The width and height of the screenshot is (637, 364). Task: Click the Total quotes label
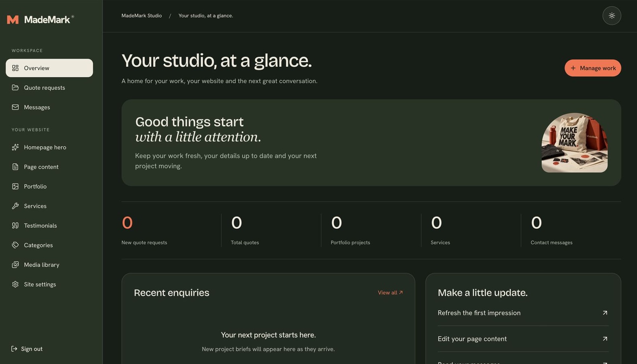[245, 243]
